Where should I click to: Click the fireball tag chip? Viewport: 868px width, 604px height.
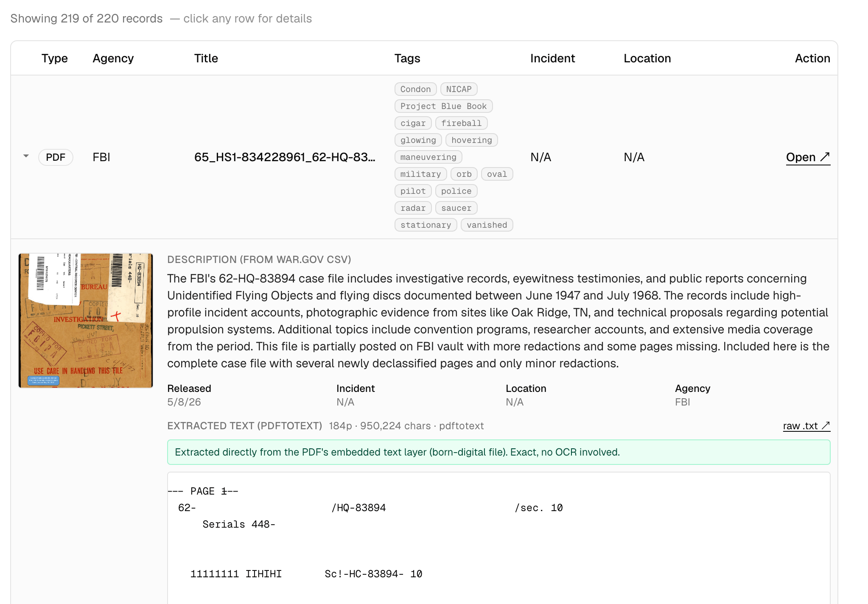461,123
